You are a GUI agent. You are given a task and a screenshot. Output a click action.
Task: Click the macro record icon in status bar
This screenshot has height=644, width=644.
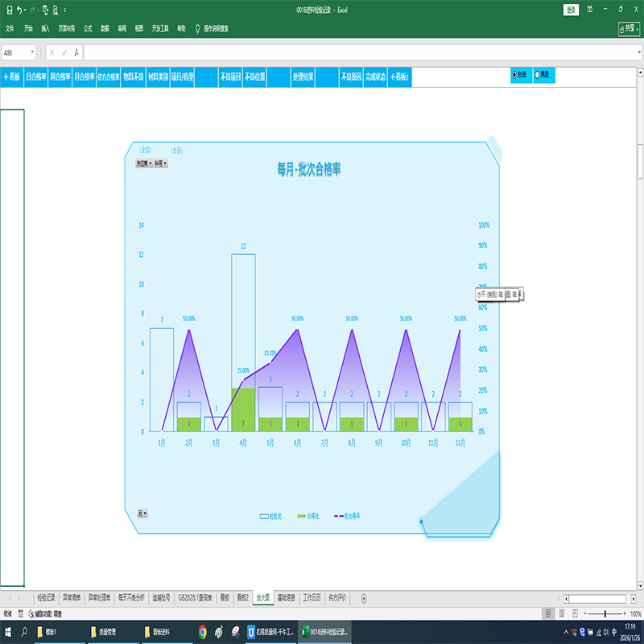[21, 613]
